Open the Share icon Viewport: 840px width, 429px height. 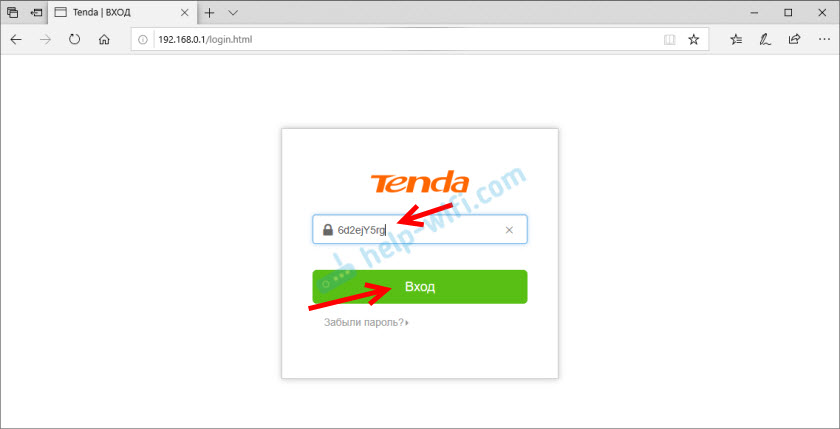coord(794,39)
